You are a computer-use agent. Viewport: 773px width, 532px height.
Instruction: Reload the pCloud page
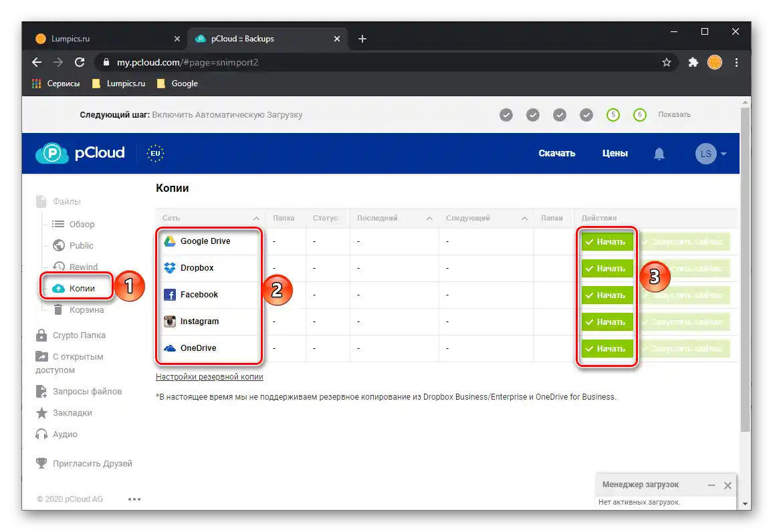pyautogui.click(x=80, y=63)
